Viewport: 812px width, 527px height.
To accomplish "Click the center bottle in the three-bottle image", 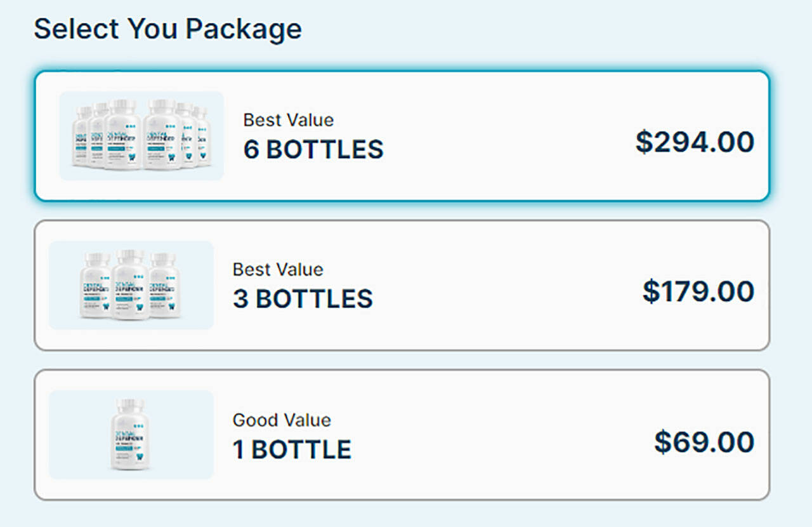I will pos(131,286).
